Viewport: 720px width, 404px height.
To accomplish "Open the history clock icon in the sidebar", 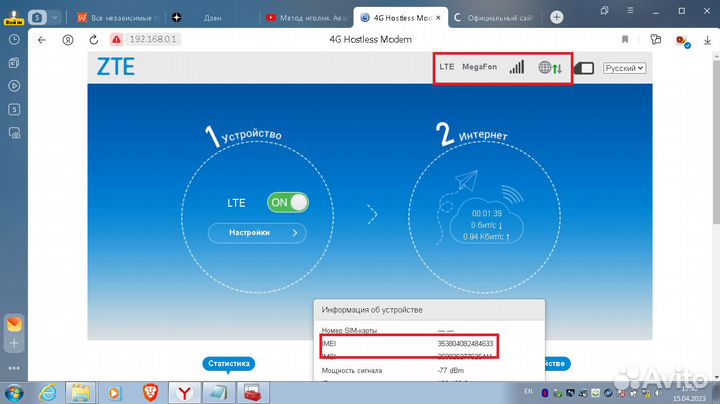I will (x=14, y=39).
